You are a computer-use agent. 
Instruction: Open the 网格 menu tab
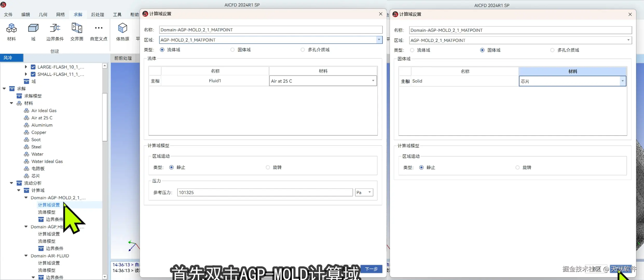[60, 15]
